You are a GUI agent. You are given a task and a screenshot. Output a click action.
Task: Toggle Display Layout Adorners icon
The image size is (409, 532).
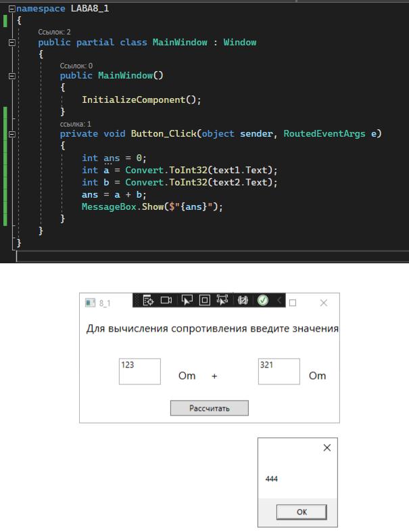pos(205,301)
